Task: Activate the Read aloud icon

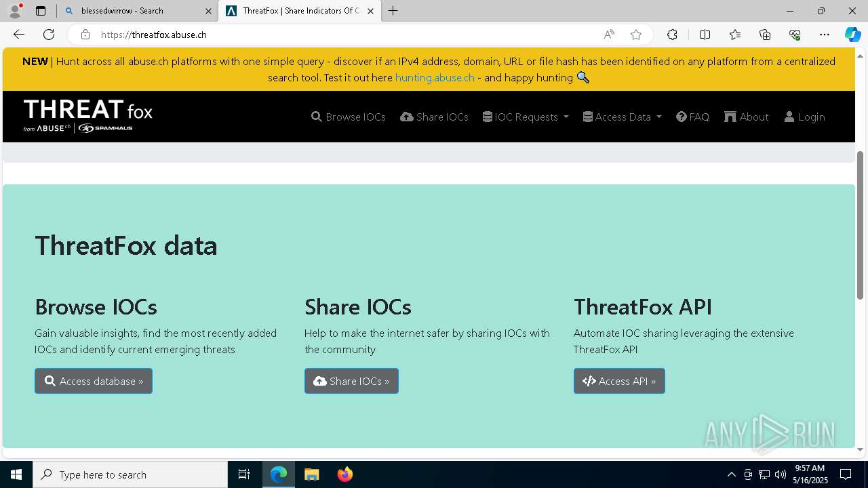Action: click(x=609, y=35)
